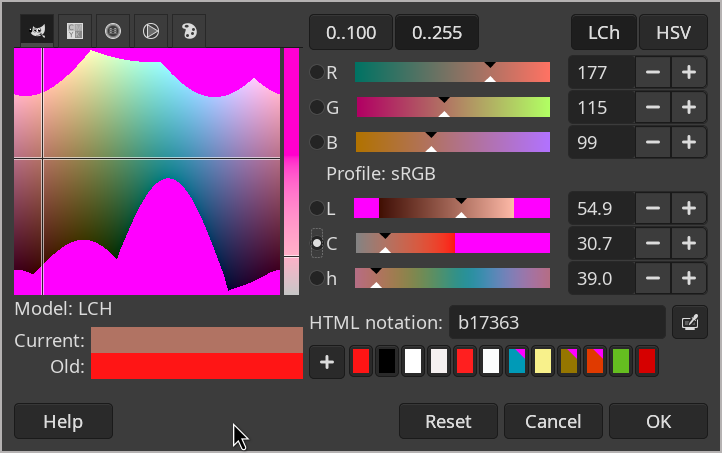Select the B channel radio button

coord(317,142)
